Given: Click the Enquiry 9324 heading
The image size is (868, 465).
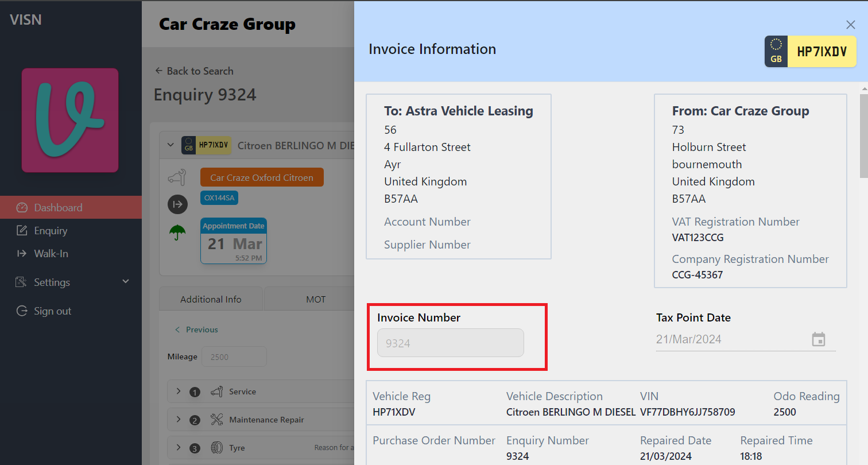Looking at the screenshot, I should click(205, 94).
